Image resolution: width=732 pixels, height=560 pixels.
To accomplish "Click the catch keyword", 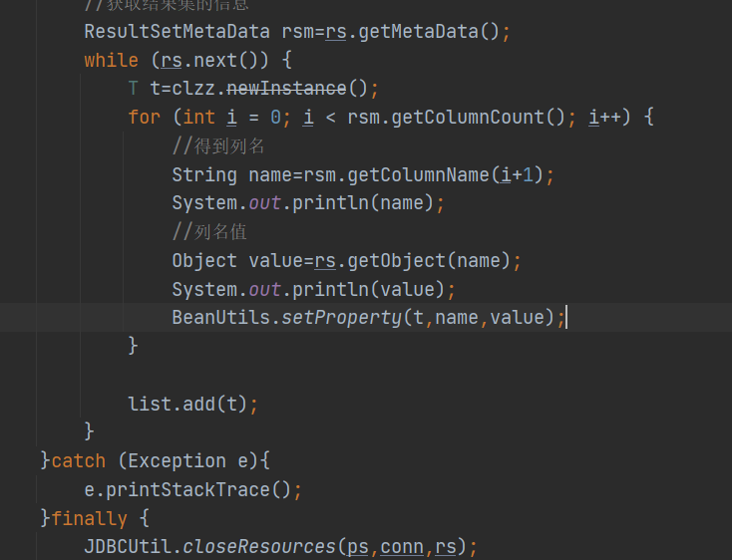I will 79,461.
